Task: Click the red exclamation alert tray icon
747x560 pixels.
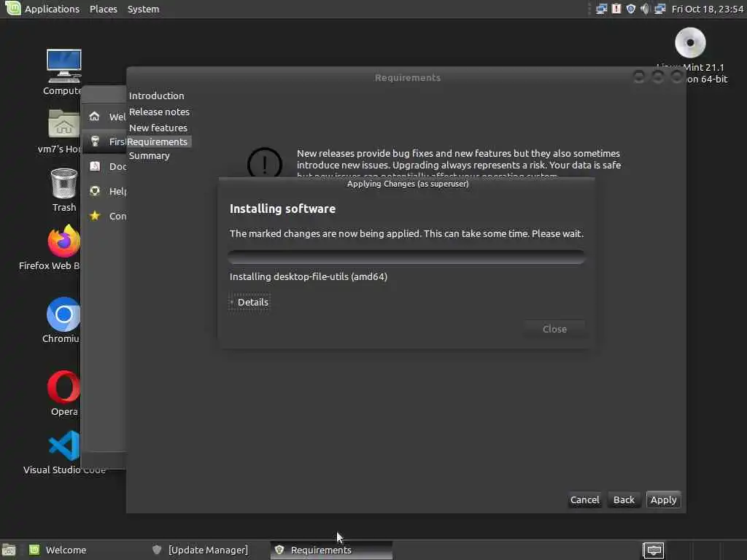Action: (616, 9)
